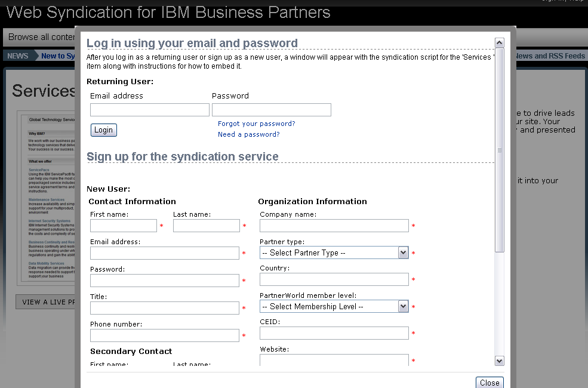Click the dialog scrollbar up arrow

[x=499, y=43]
